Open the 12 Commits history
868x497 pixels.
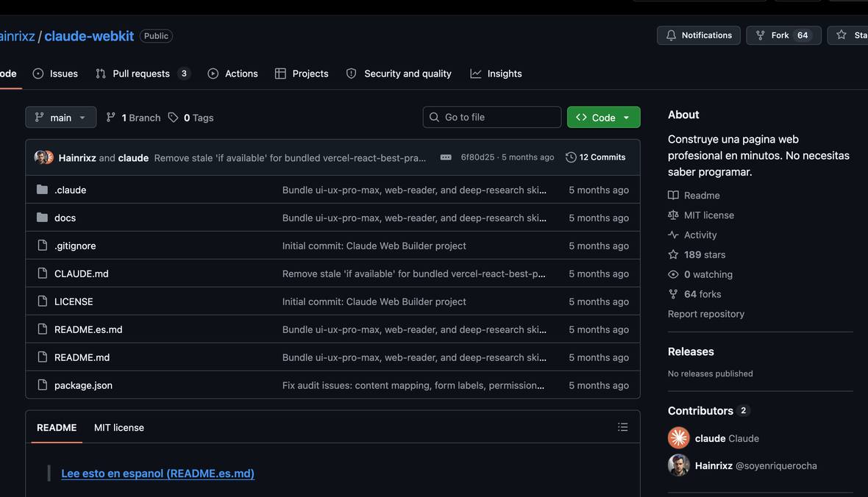tap(596, 157)
